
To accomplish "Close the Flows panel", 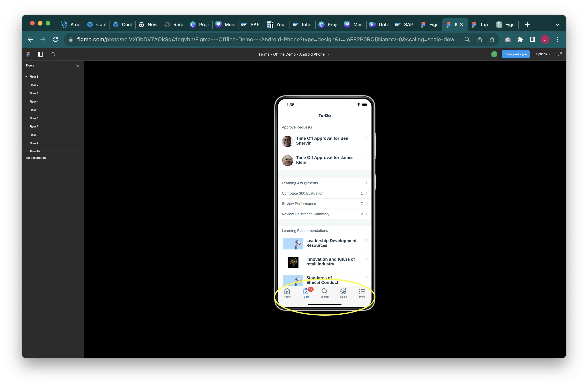I will [x=78, y=66].
